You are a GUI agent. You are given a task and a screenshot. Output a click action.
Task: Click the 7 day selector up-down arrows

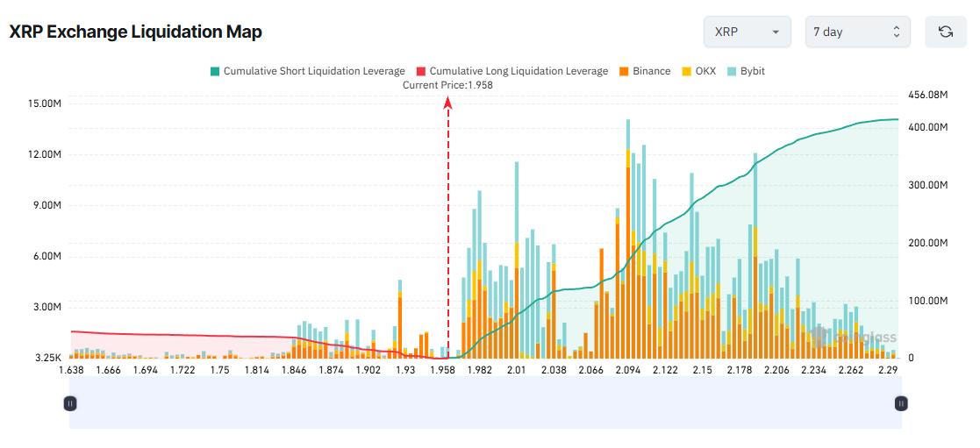point(896,32)
